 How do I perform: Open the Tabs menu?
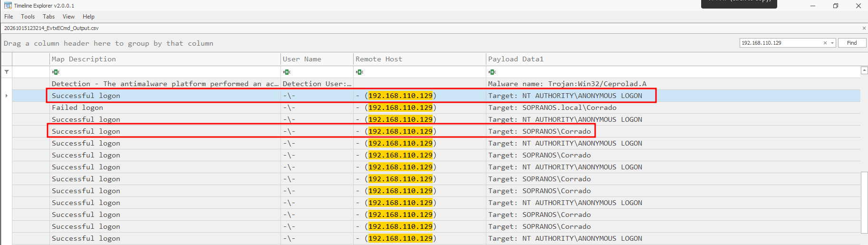tap(48, 17)
